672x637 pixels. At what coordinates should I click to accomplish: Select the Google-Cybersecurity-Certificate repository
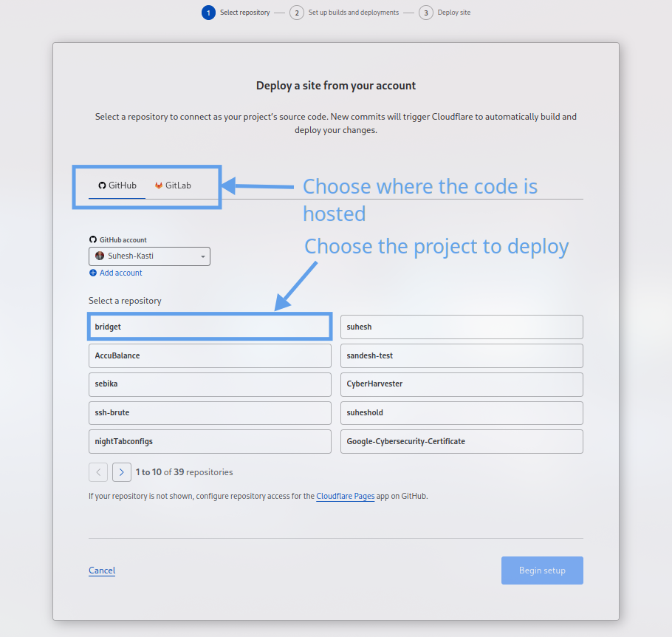(461, 441)
